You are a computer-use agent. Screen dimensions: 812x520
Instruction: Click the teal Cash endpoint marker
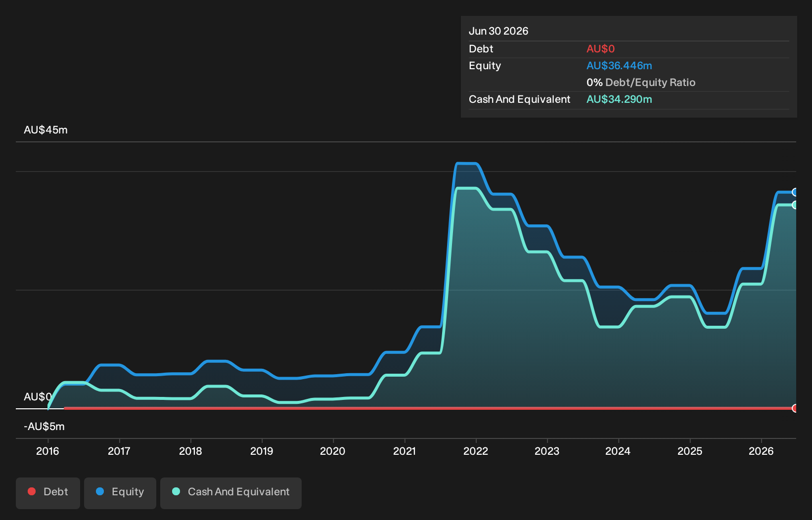tap(795, 205)
